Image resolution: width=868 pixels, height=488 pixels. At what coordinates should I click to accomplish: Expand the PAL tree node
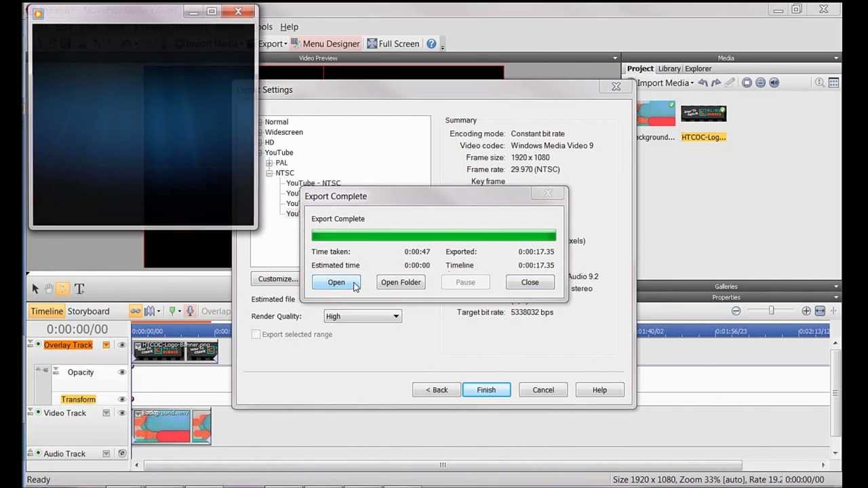269,163
